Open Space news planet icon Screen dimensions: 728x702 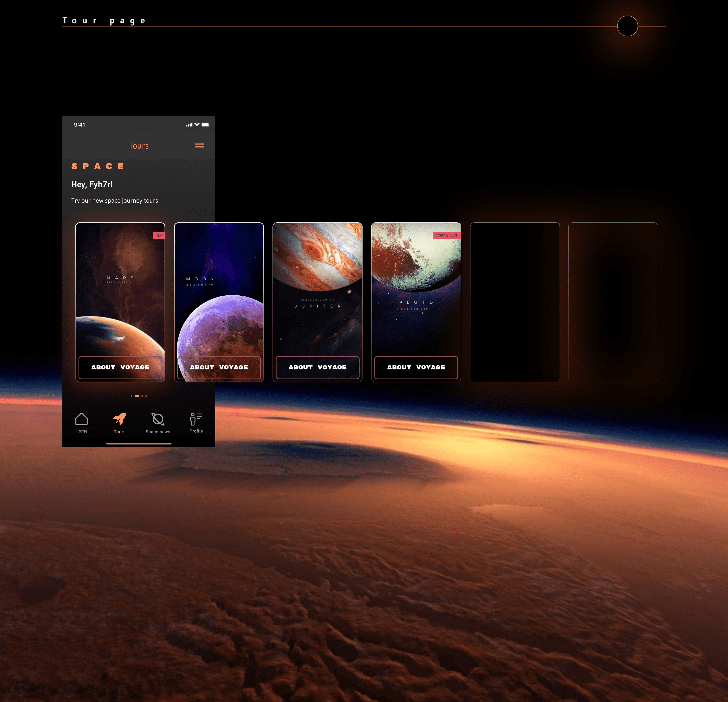coord(158,419)
